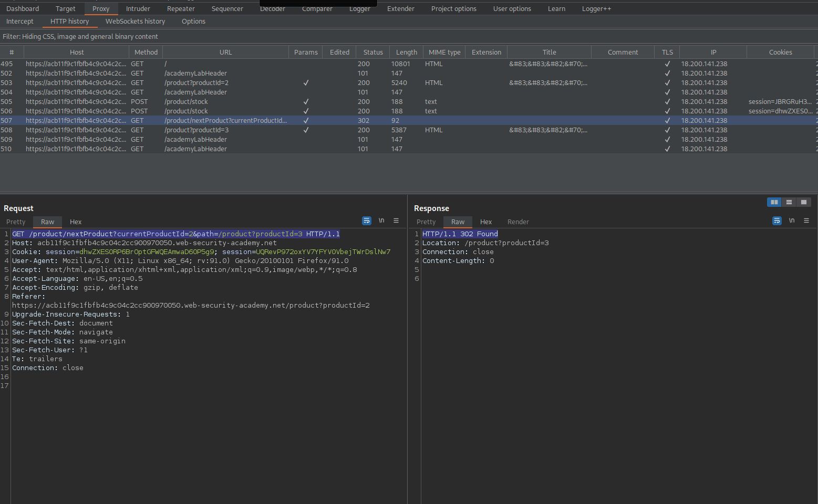Viewport: 818px width, 504px height.
Task: Open Proxy Options sub-tab
Action: coord(193,22)
